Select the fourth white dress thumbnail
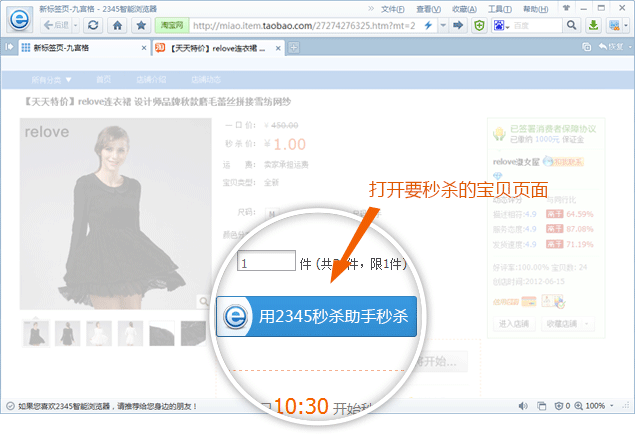This screenshot has width=635, height=434. pyautogui.click(x=130, y=333)
